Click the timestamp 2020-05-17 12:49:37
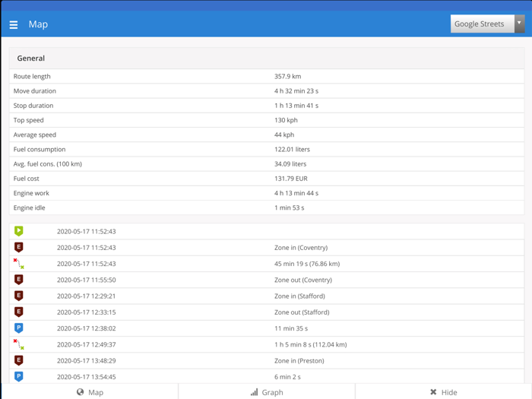This screenshot has width=532, height=399. click(x=86, y=345)
